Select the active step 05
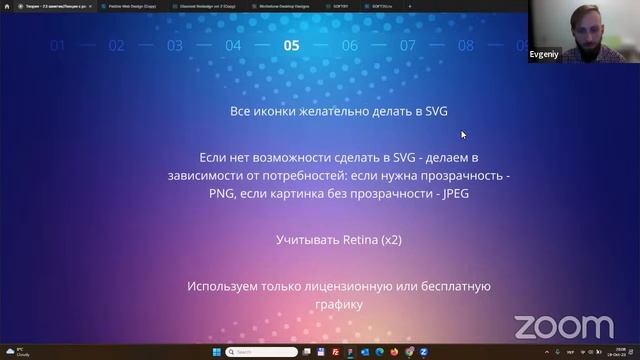 291,45
